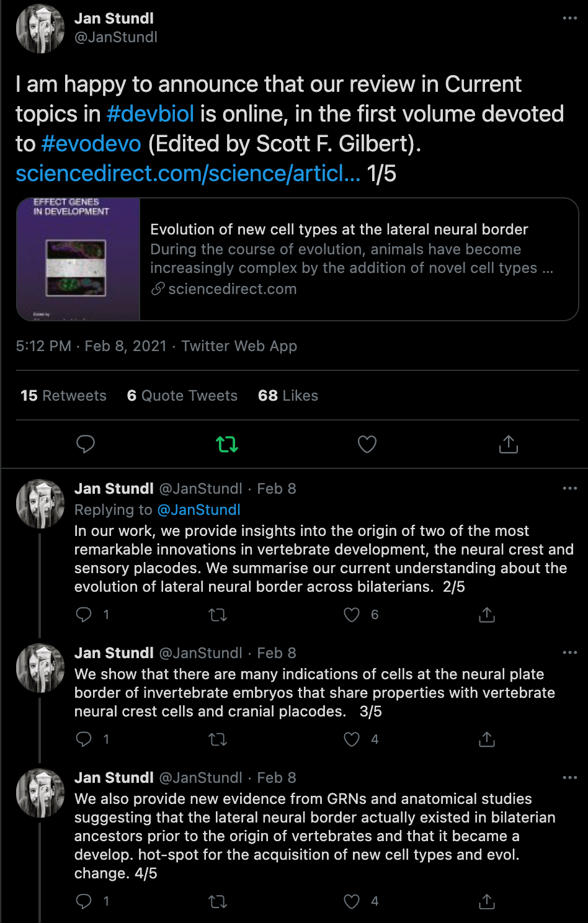This screenshot has width=588, height=923.
Task: View the 15 Retweets list
Action: pyautogui.click(x=63, y=396)
